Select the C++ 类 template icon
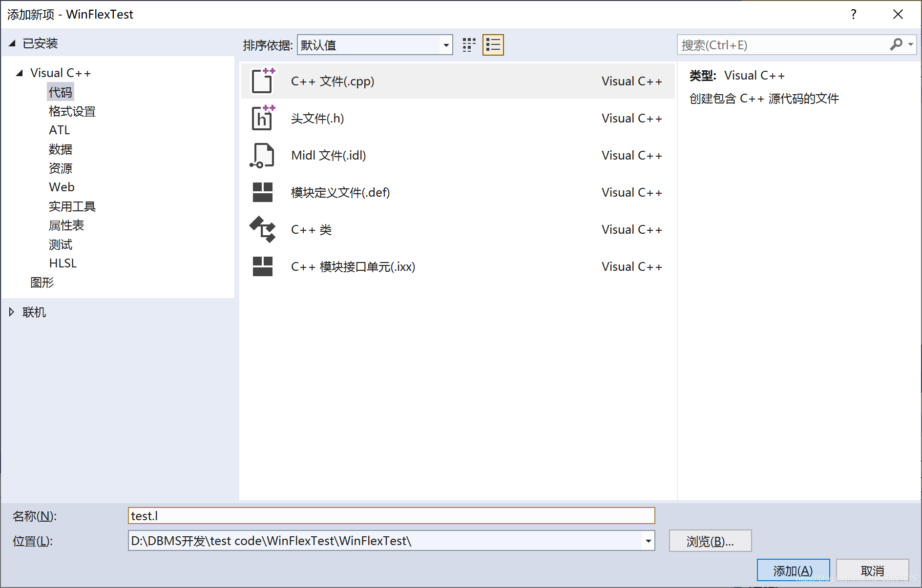Screen dimensions: 922x588 tap(263, 229)
